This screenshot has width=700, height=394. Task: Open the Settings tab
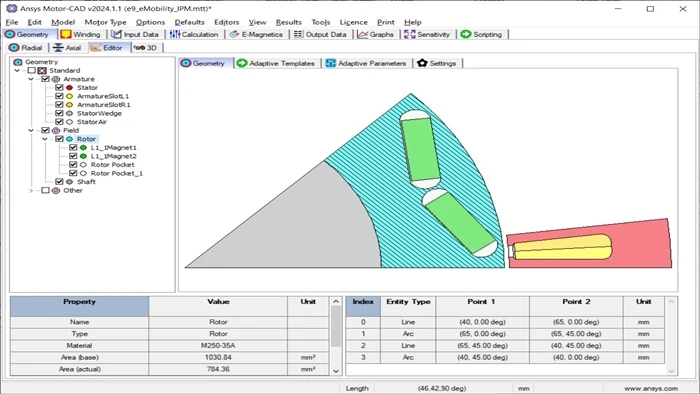437,63
